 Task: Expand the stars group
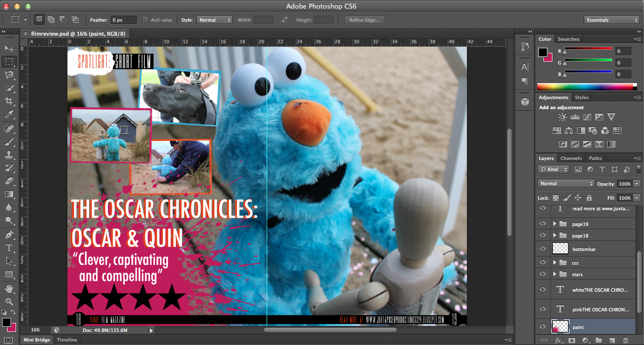pos(555,274)
